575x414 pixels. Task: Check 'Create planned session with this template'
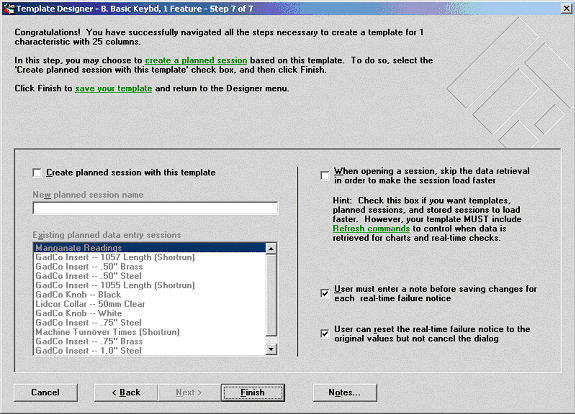pyautogui.click(x=37, y=173)
